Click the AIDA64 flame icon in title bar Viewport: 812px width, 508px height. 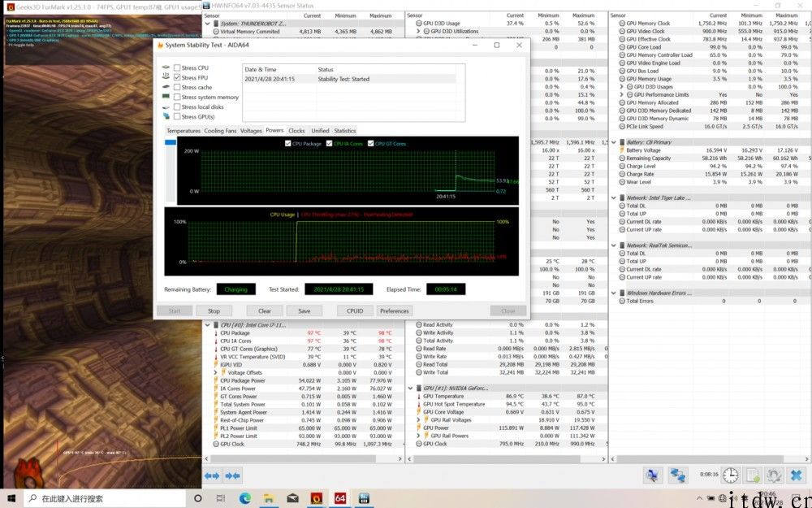[x=161, y=45]
